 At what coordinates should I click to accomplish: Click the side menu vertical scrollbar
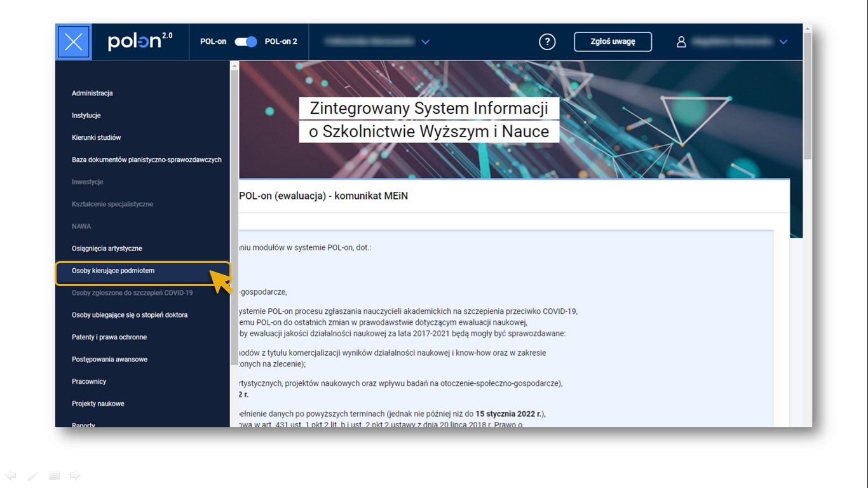234,216
